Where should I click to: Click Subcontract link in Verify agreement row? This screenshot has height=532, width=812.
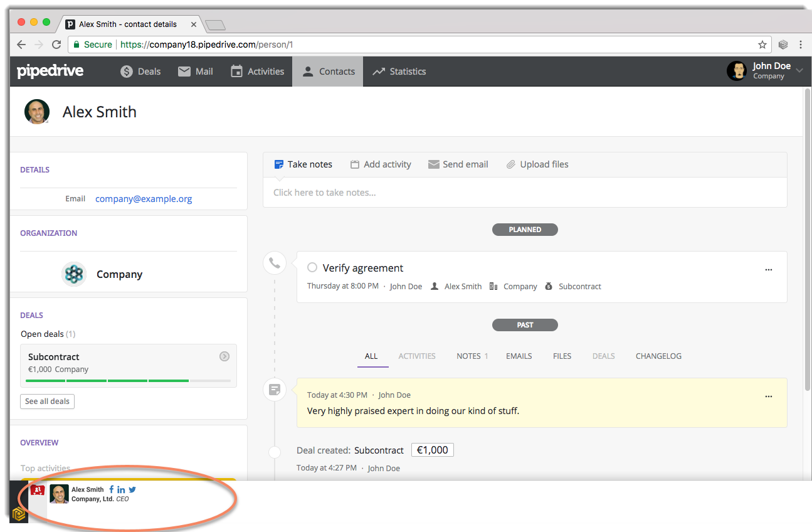(580, 286)
